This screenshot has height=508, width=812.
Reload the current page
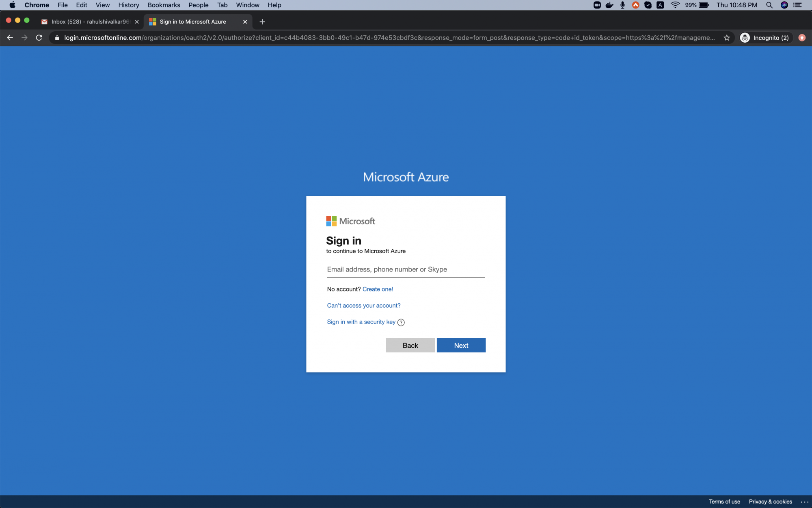click(x=39, y=37)
